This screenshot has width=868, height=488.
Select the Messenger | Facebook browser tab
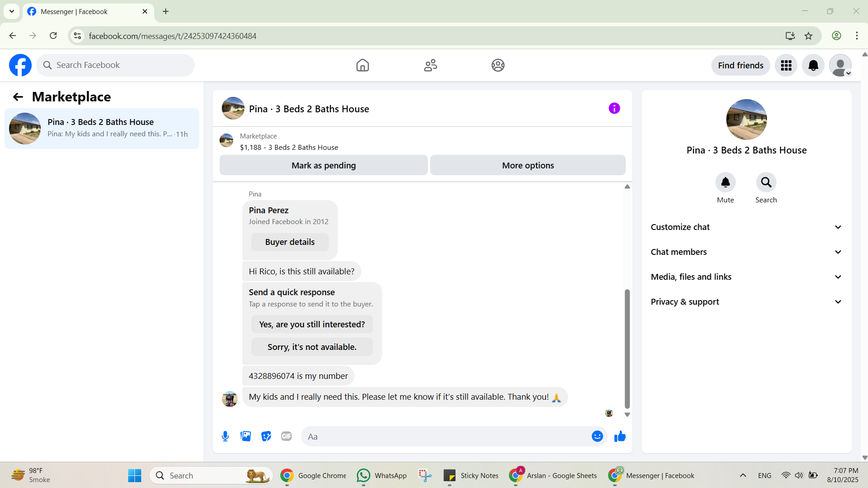click(88, 12)
